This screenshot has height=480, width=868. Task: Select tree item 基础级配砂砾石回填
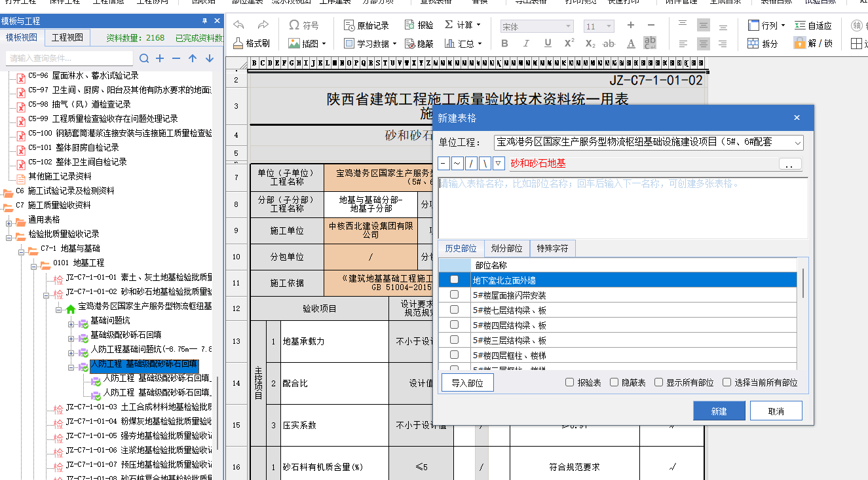tap(126, 335)
